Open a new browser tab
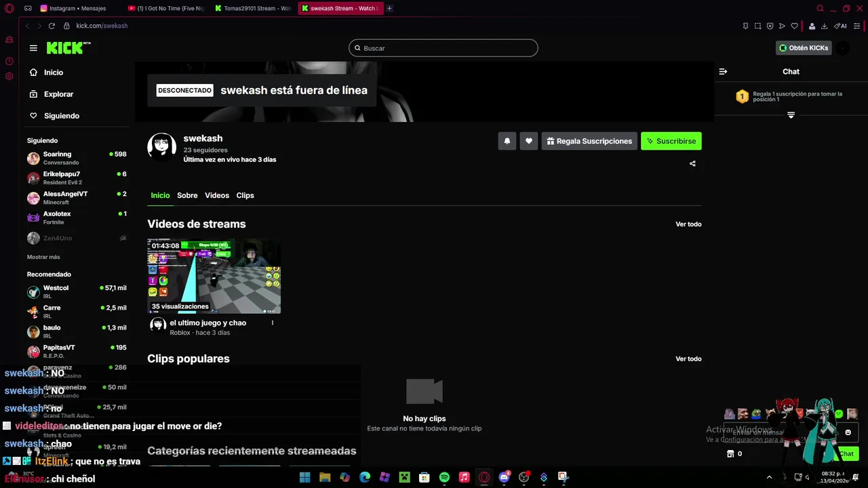Image resolution: width=868 pixels, height=488 pixels. tap(389, 8)
